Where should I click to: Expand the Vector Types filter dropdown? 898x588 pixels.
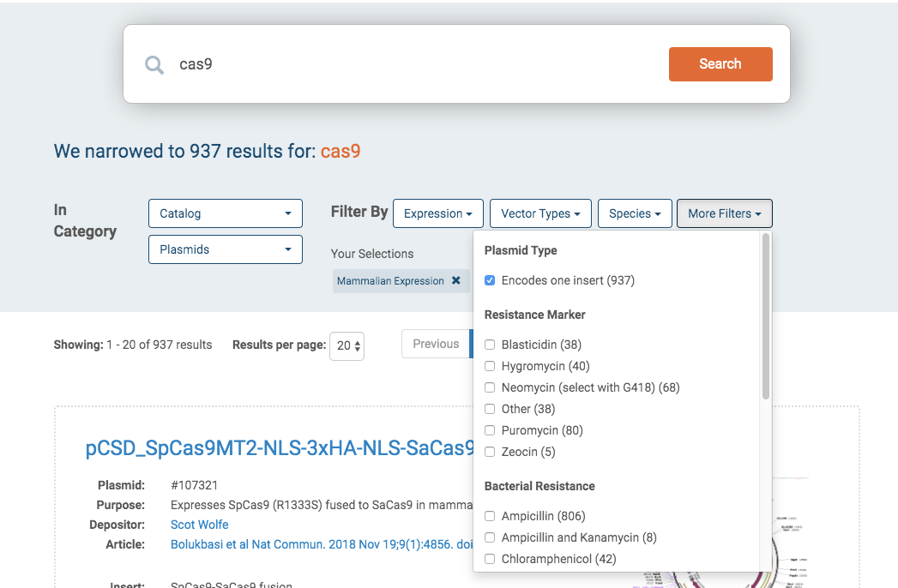tap(540, 213)
